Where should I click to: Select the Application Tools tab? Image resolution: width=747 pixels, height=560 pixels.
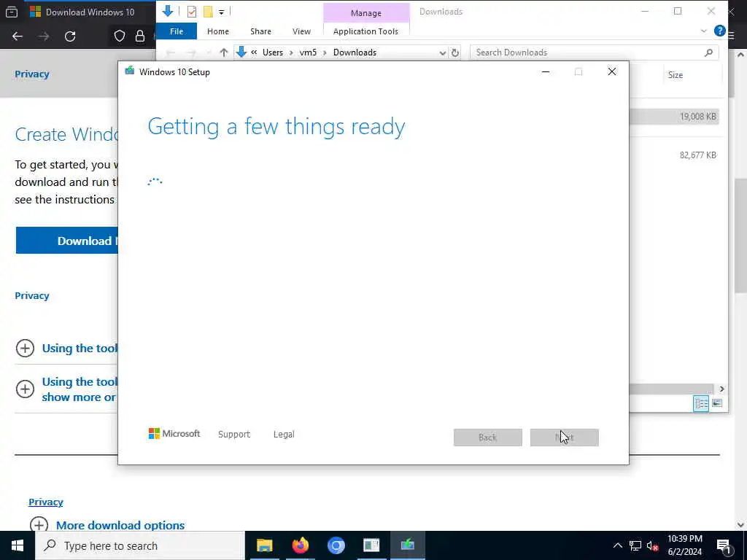[365, 31]
